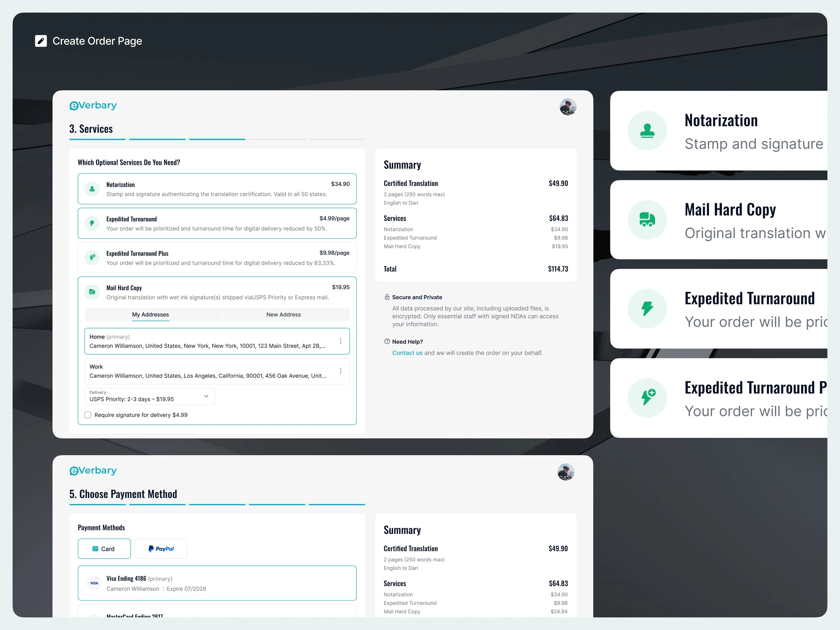Click Contact us link
Viewport: 840px width, 630px height.
coord(407,353)
